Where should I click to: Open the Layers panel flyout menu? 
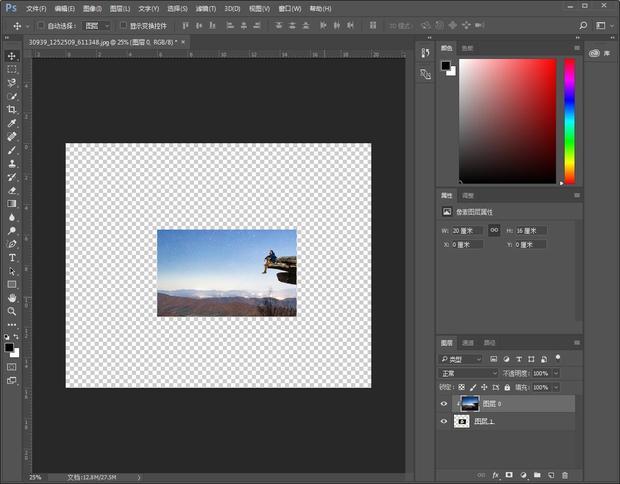pyautogui.click(x=577, y=342)
